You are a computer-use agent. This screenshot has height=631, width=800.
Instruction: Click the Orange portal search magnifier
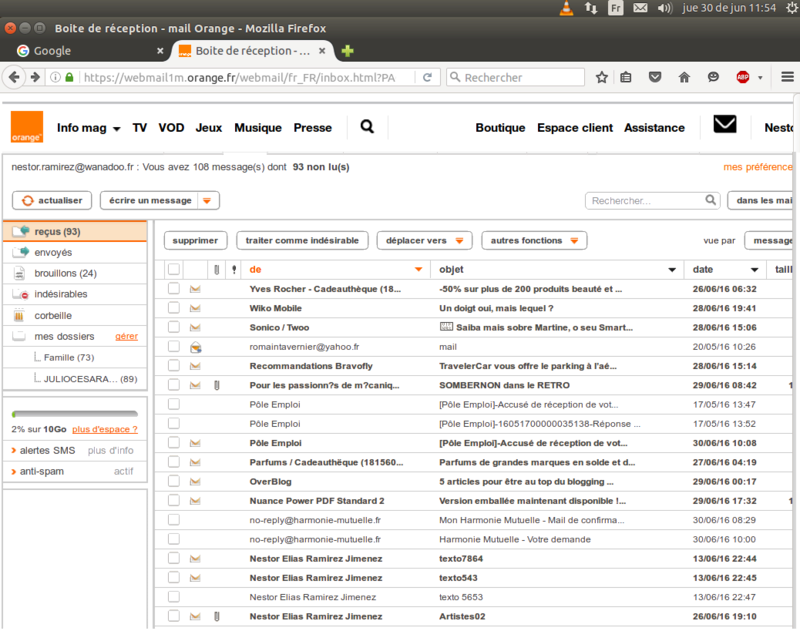click(367, 127)
